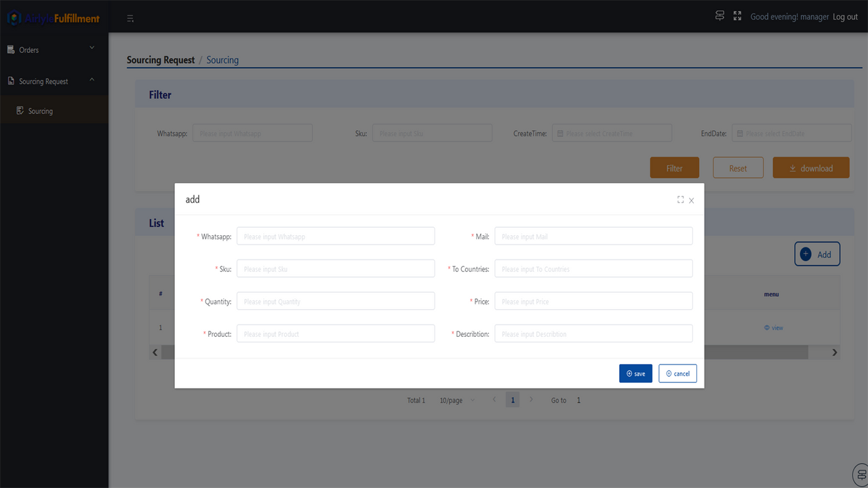Maximize the add dialog using its fullscreen icon
This screenshot has height=488, width=868.
tap(680, 199)
